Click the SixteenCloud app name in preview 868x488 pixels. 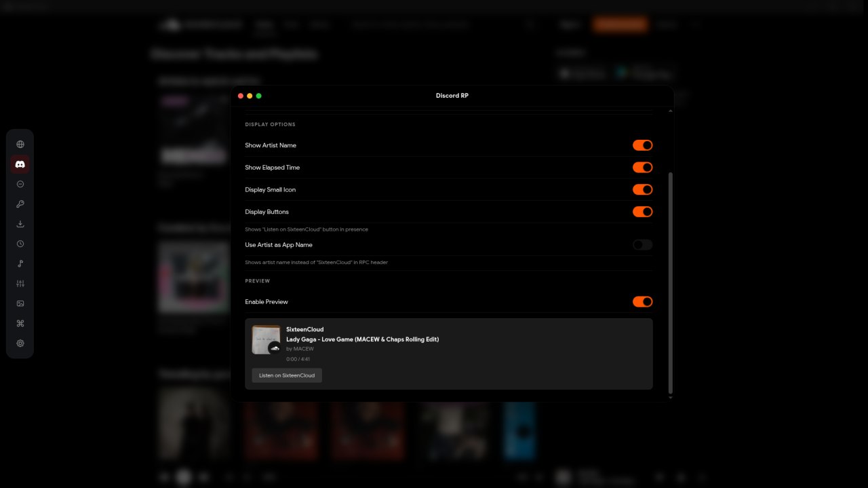[305, 330]
